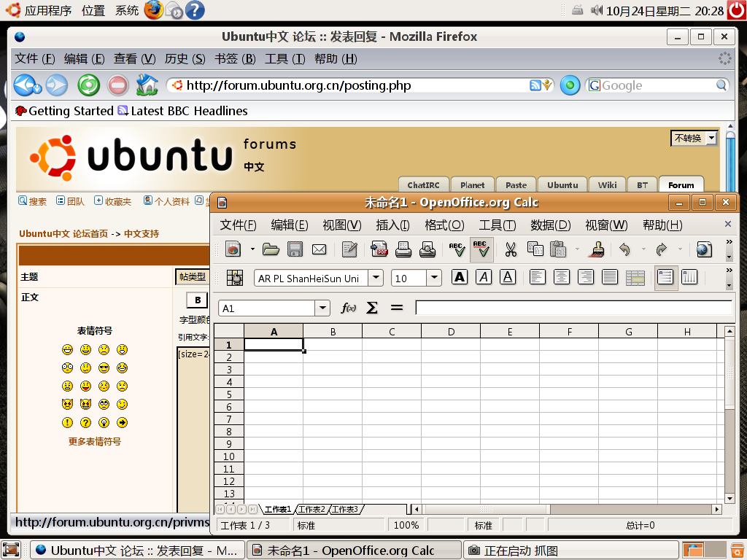The height and width of the screenshot is (560, 747).
Task: Click the 更多表情符号 link
Action: pos(94,441)
